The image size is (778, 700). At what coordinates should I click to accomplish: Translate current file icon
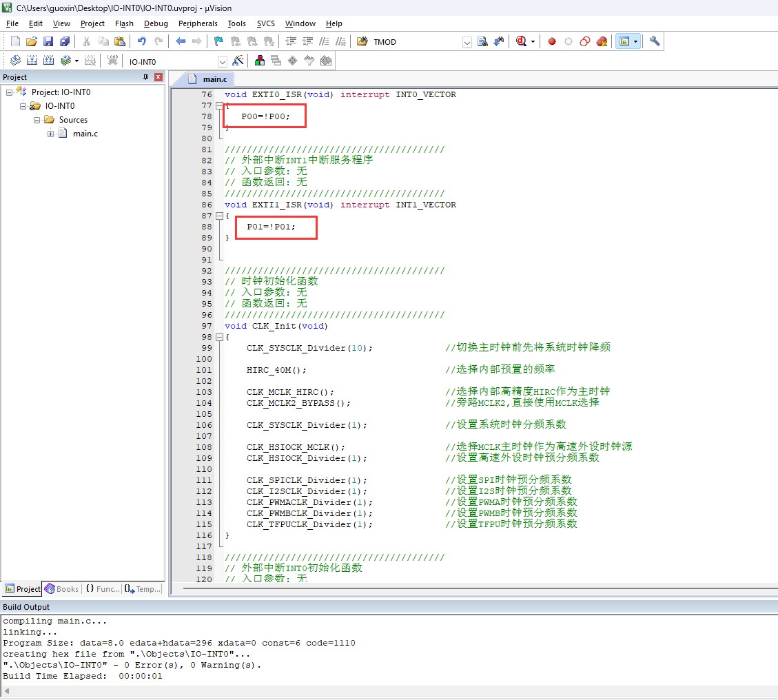[x=15, y=61]
